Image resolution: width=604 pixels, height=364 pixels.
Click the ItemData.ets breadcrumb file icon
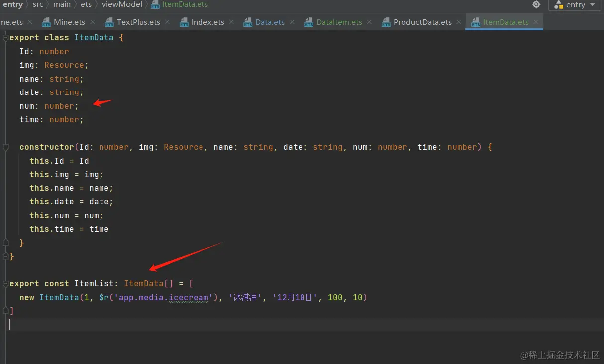point(155,5)
